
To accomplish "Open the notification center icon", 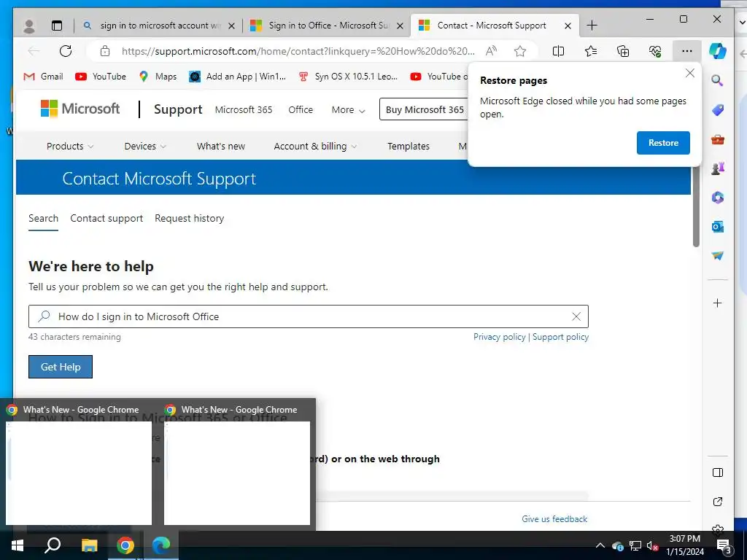I will coord(724,547).
